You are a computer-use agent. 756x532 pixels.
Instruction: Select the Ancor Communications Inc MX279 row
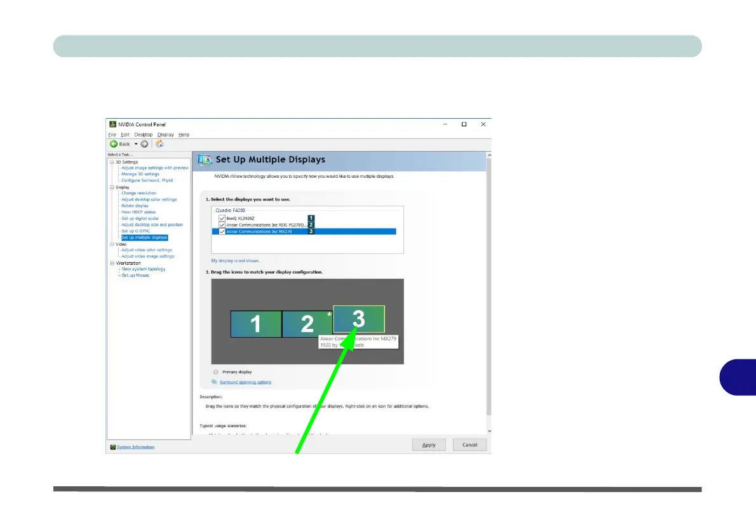[304, 232]
